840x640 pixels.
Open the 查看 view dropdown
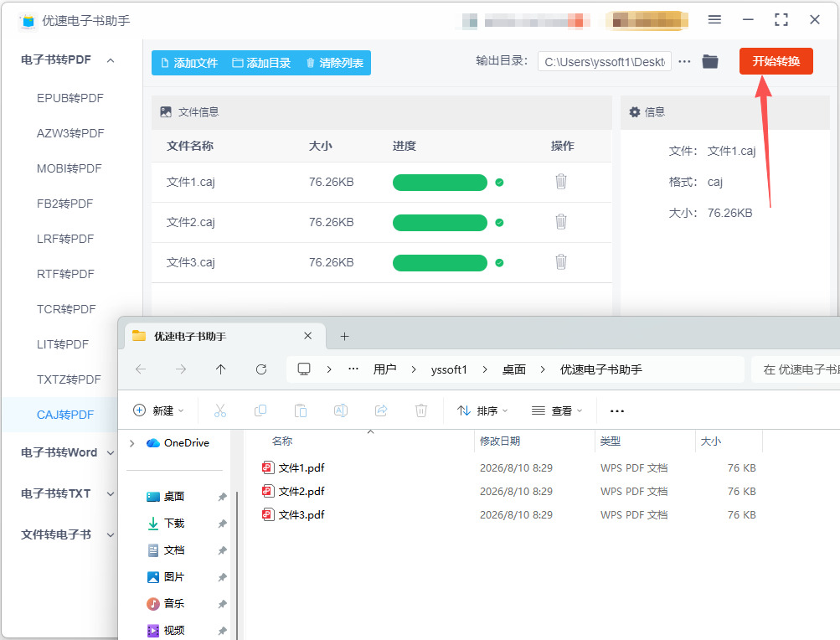click(557, 410)
